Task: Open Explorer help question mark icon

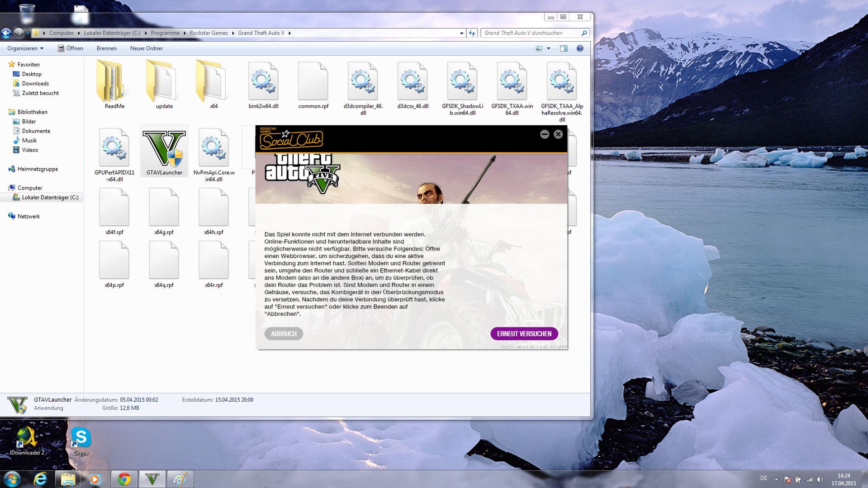Action: [580, 48]
